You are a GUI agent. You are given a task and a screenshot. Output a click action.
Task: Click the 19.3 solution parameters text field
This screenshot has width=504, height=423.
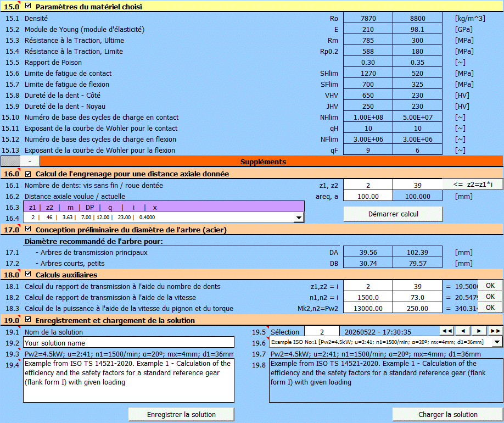pyautogui.click(x=128, y=354)
